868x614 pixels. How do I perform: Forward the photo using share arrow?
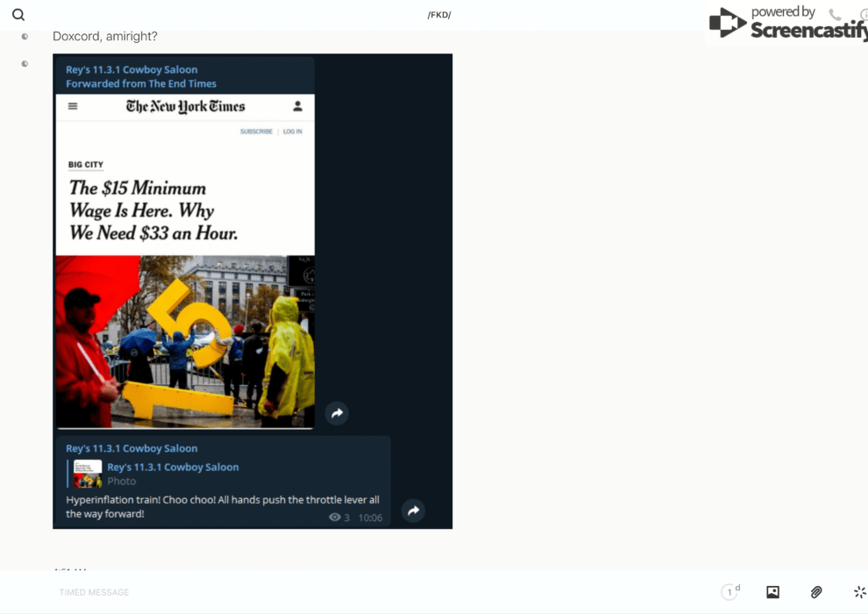tap(337, 413)
